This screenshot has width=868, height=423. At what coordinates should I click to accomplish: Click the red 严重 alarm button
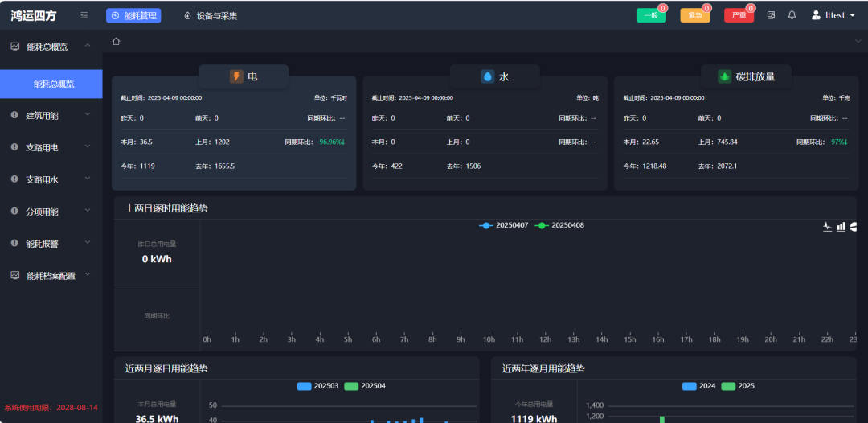[739, 15]
